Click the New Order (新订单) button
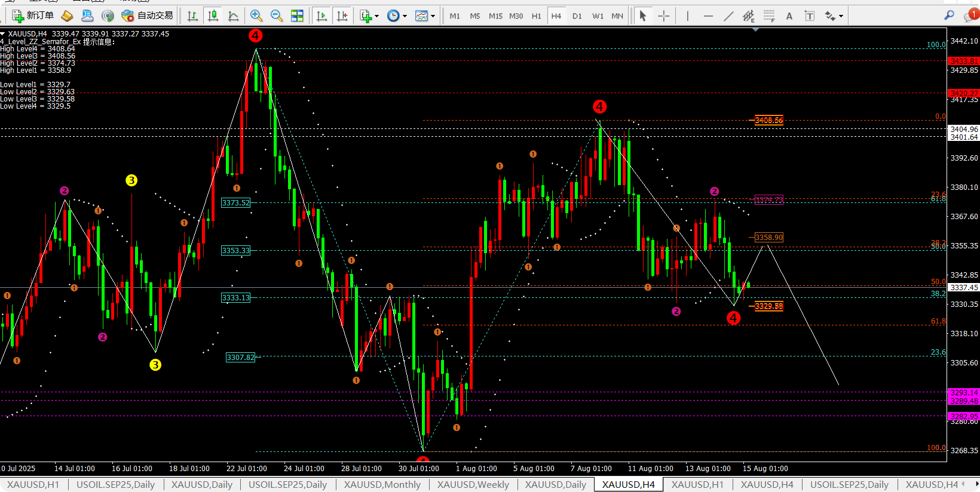The image size is (980, 492). (33, 16)
